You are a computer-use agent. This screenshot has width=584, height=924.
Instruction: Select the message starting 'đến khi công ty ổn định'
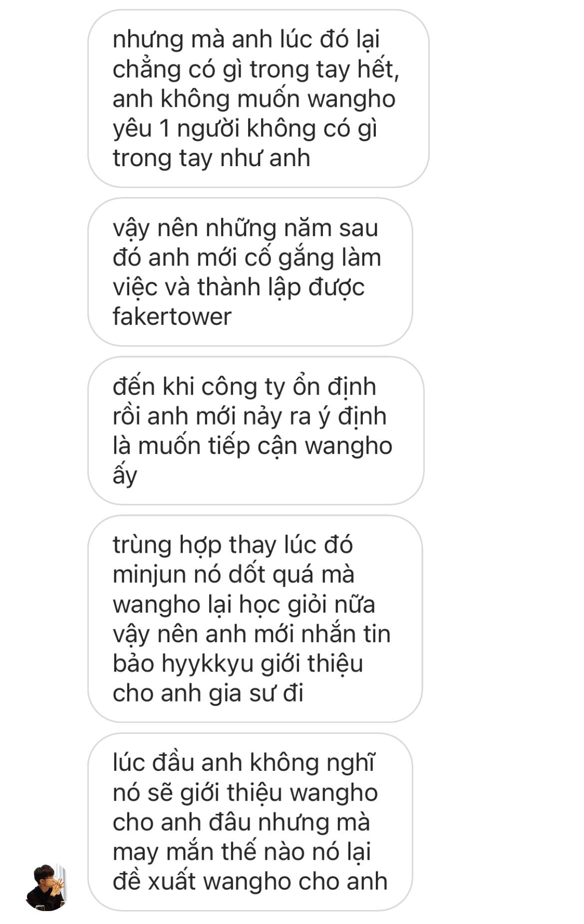click(256, 431)
